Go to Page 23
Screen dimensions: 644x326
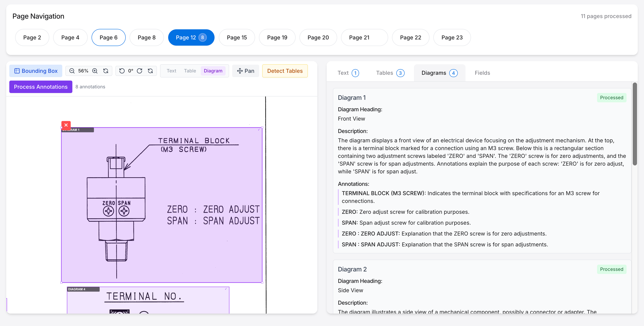coord(452,37)
